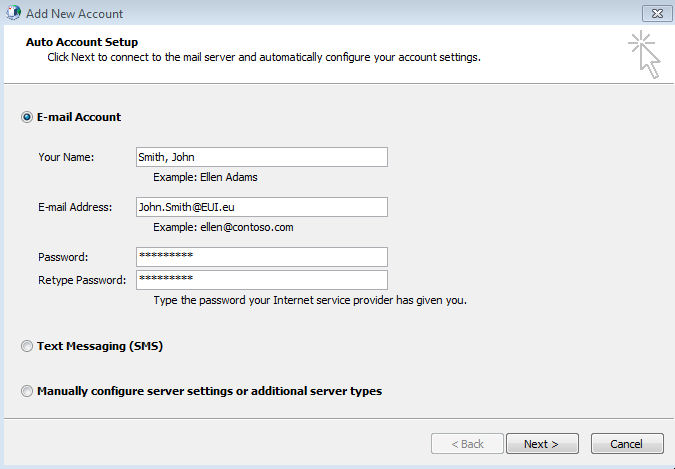Click the "E-mail Address:" label
675x469 pixels.
click(x=75, y=207)
